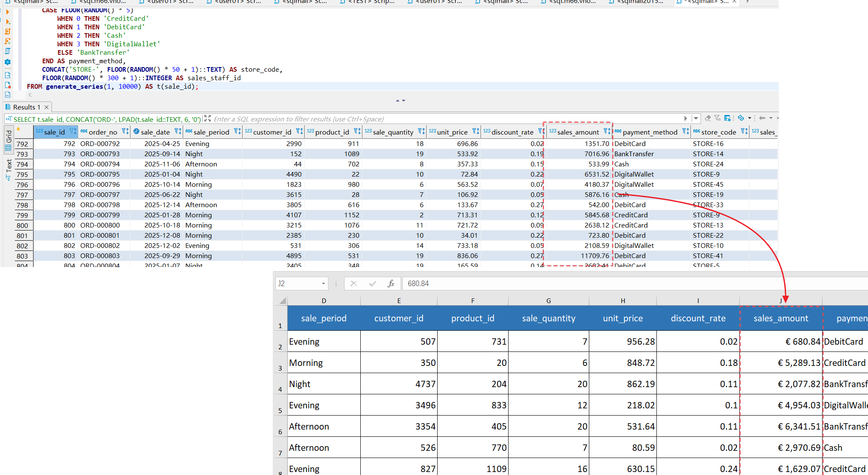Viewport: 868px width, 475px height.
Task: Run the SQL script icon
Action: 8,31
